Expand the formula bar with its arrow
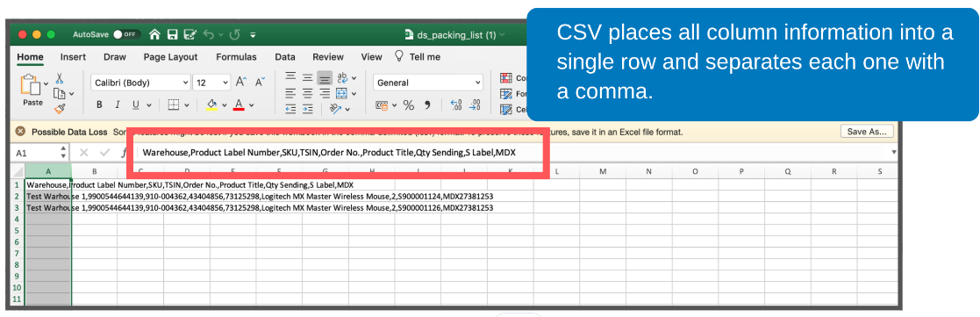The width and height of the screenshot is (980, 317). pyautogui.click(x=894, y=152)
